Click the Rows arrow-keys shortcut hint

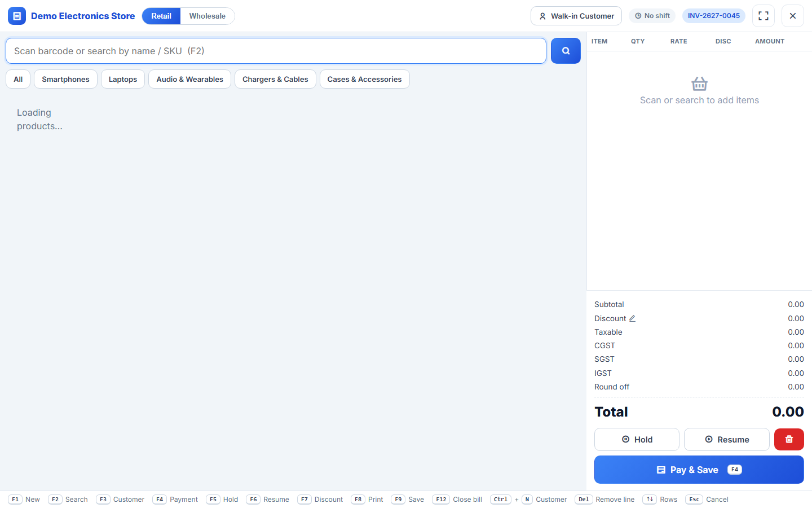click(x=660, y=500)
